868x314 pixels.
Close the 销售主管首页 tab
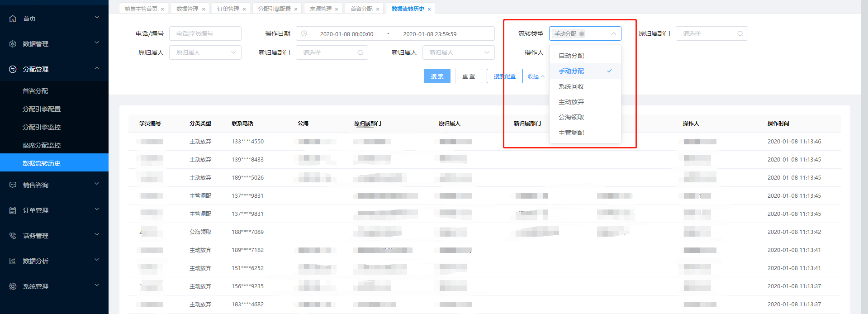pyautogui.click(x=162, y=9)
